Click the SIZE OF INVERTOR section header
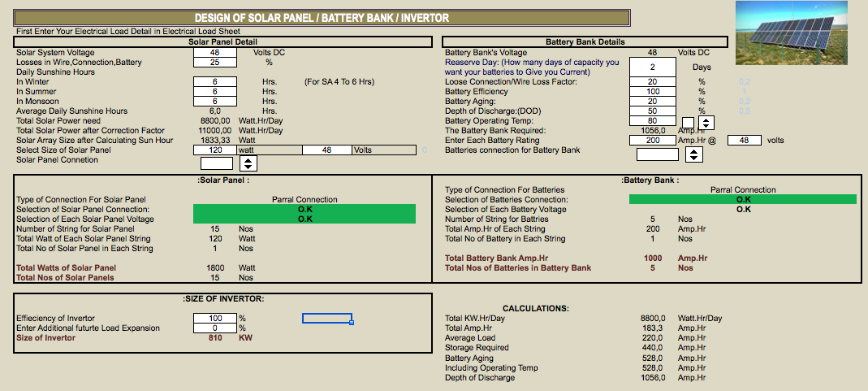Screen dimensions: 868x391 (x=223, y=299)
